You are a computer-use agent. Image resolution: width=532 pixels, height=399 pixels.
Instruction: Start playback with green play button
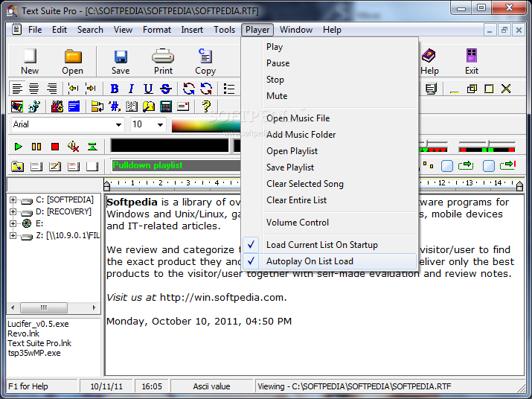click(x=18, y=147)
